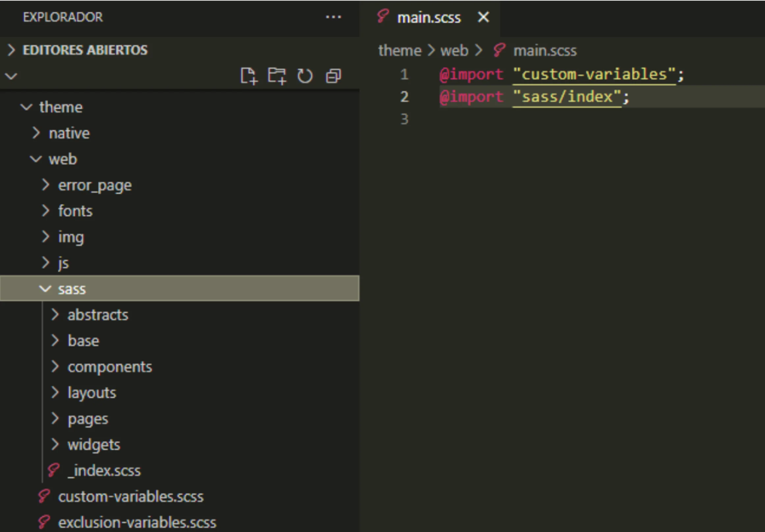
Task: Close the main.scss editor tab
Action: (484, 17)
